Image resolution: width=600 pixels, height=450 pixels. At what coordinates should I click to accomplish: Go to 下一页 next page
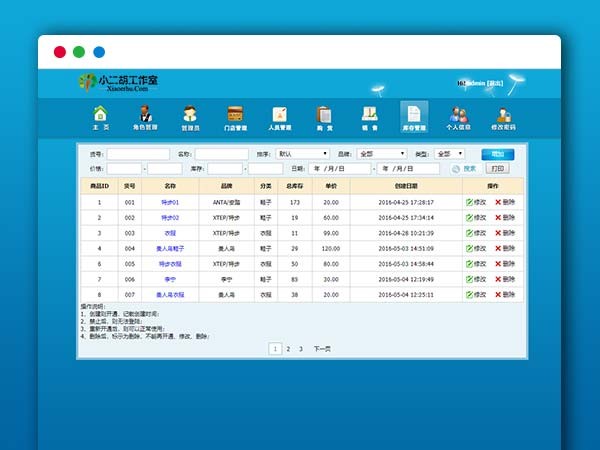tap(321, 349)
